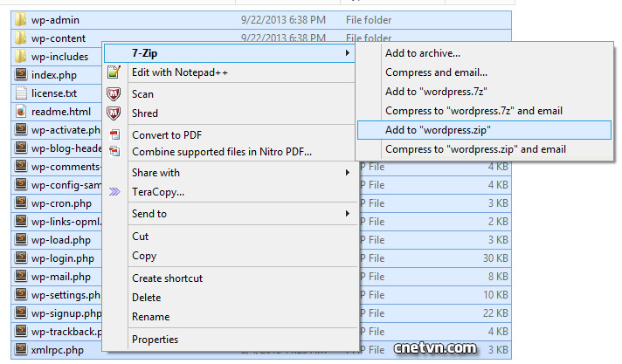Click the Nitro icon beside Combine supported files

pyautogui.click(x=114, y=151)
